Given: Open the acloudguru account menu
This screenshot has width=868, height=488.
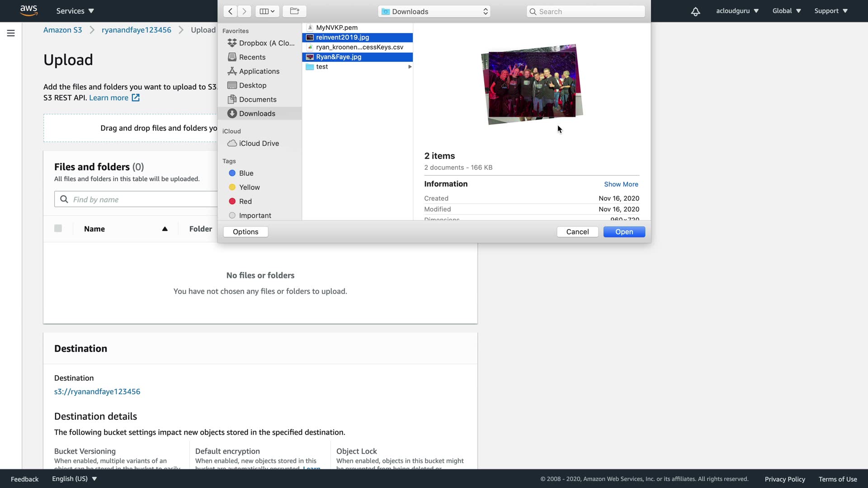Looking at the screenshot, I should point(737,11).
